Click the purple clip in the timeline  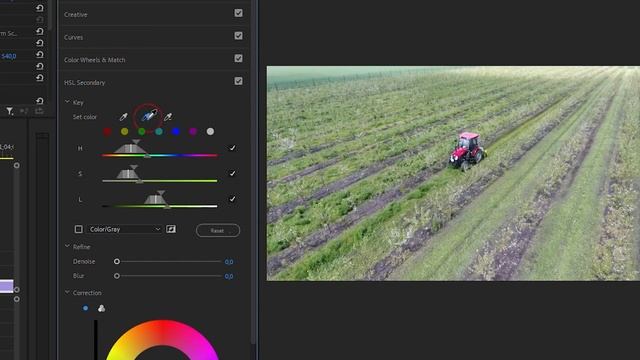(7, 286)
